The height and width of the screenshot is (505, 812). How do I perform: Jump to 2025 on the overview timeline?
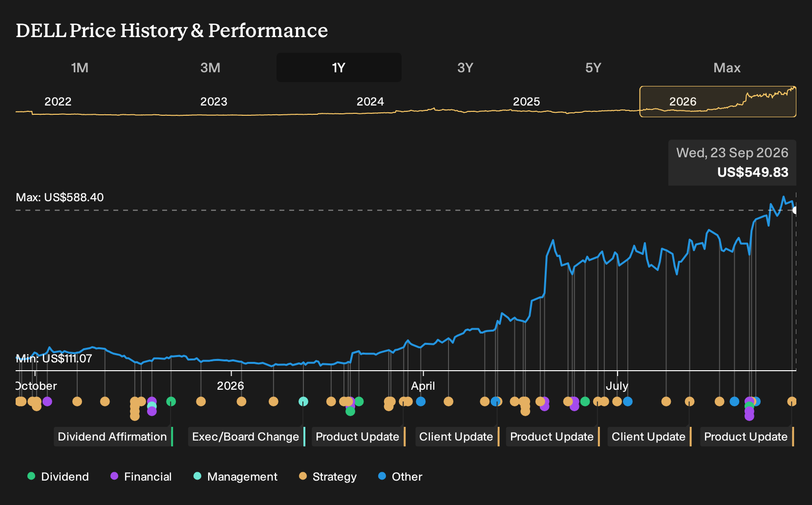(527, 102)
